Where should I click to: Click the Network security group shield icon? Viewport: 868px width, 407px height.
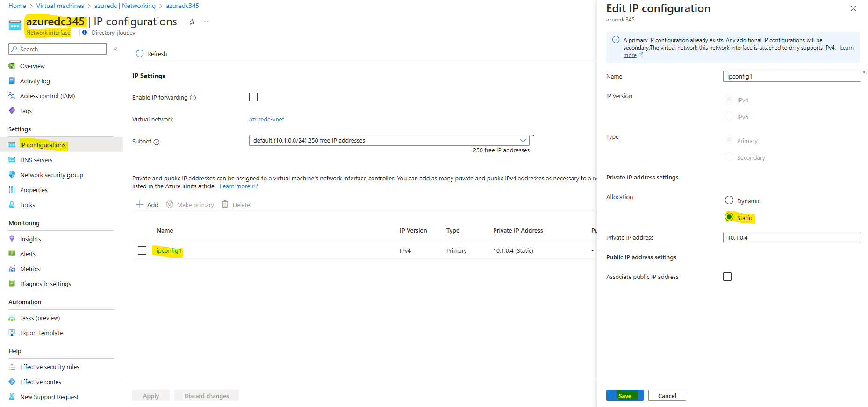(x=12, y=175)
